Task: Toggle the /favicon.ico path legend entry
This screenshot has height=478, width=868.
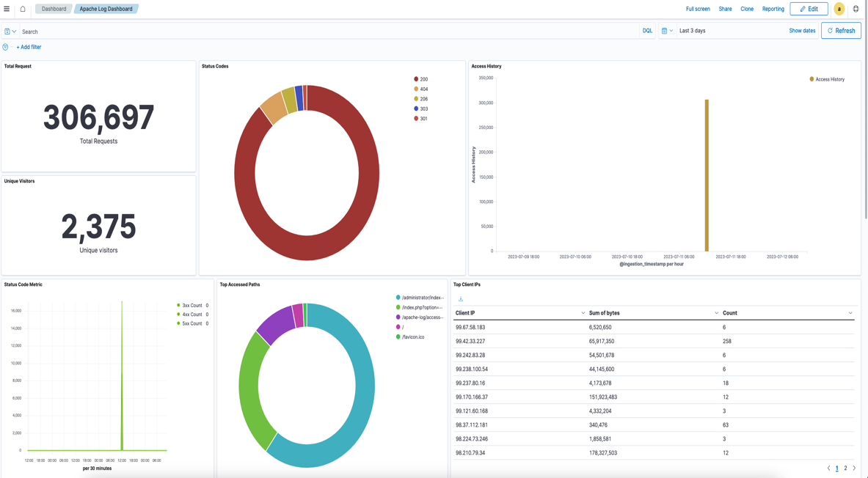Action: point(412,337)
